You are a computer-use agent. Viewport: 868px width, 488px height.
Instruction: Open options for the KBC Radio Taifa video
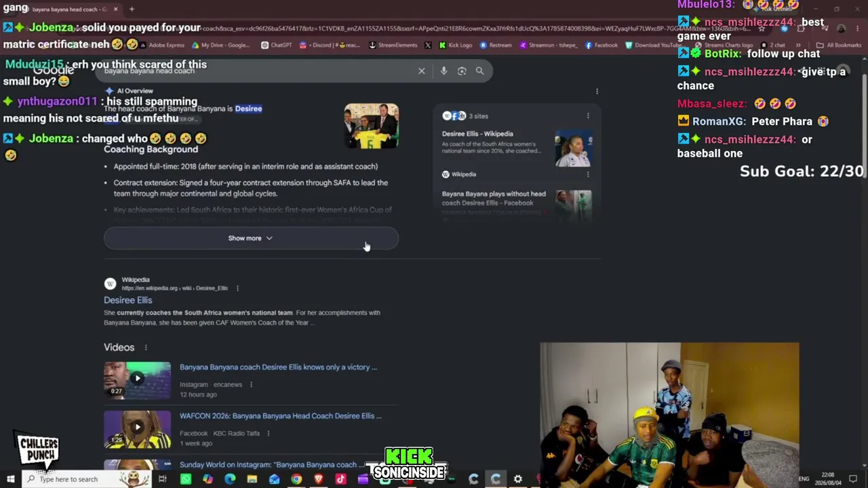(x=268, y=433)
